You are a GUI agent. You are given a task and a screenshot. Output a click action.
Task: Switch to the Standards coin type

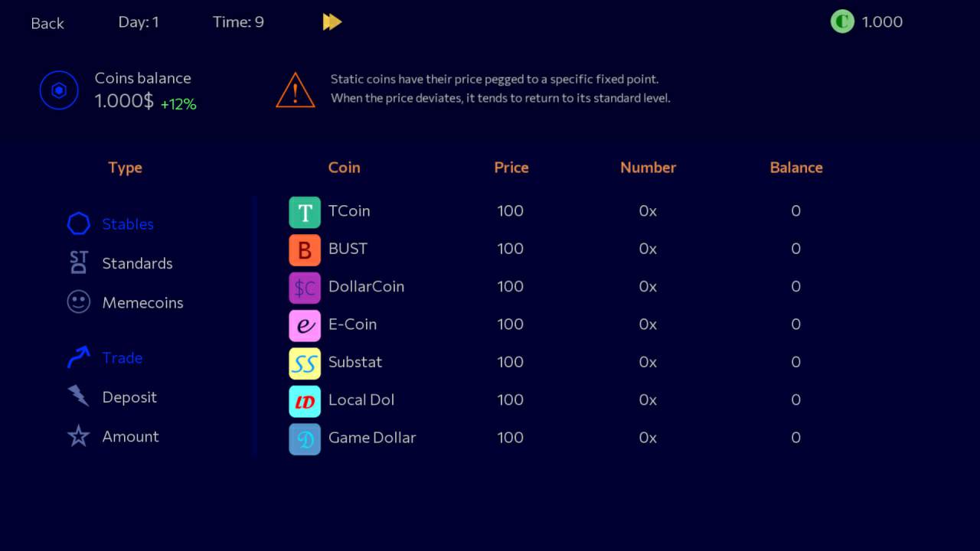tap(136, 263)
